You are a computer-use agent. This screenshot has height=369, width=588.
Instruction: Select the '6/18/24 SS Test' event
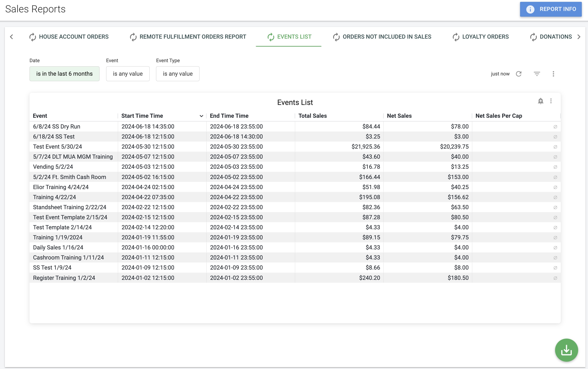click(x=73, y=137)
